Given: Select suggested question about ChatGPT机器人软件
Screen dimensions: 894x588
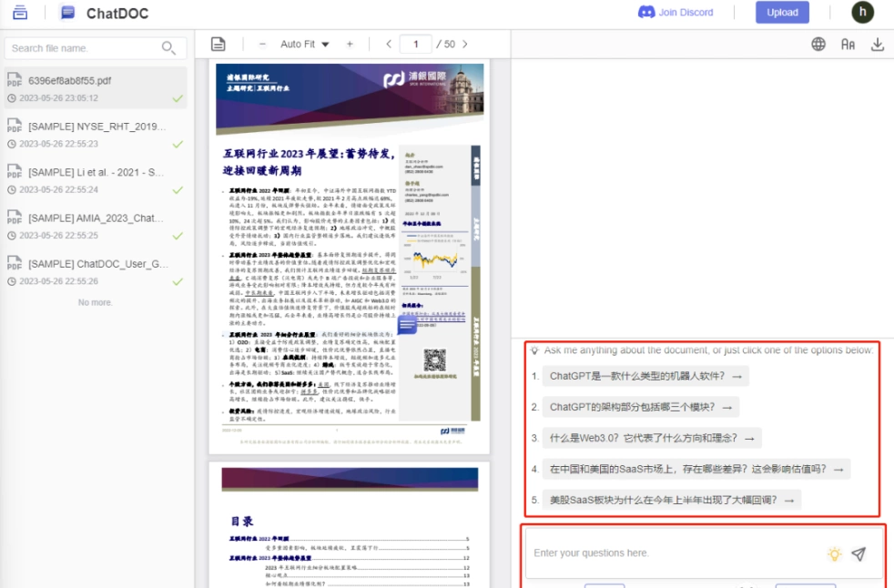Looking at the screenshot, I should click(x=645, y=376).
